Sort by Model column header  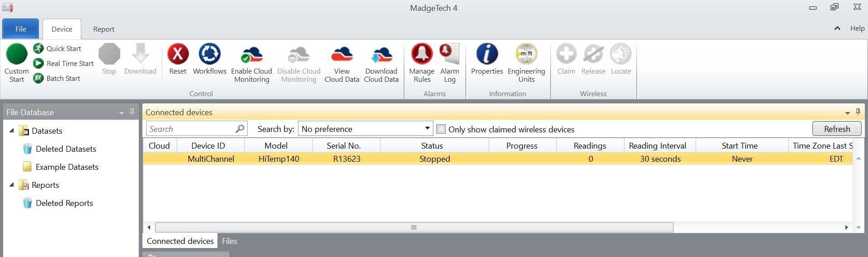pos(278,145)
